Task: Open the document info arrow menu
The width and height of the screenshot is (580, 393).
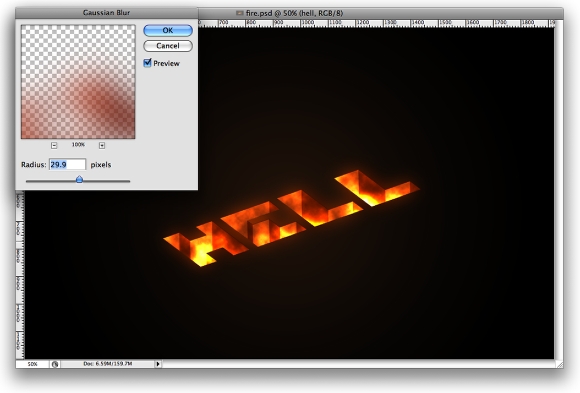Action: pyautogui.click(x=158, y=364)
